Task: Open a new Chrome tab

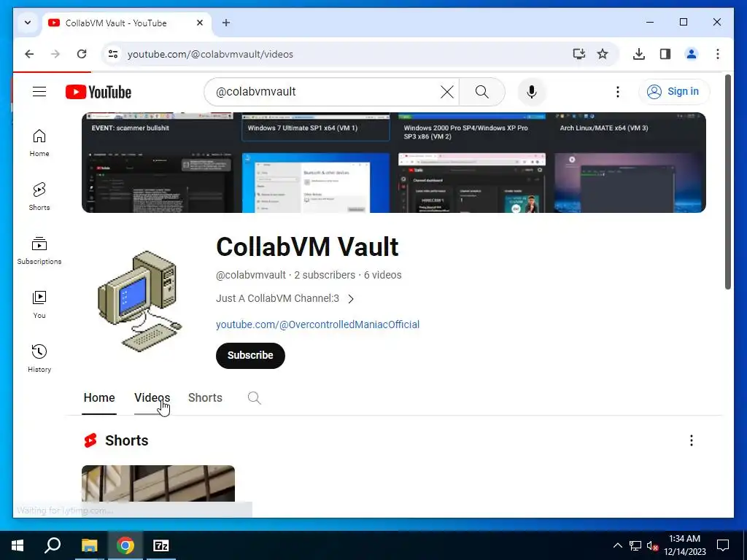Action: (x=226, y=23)
